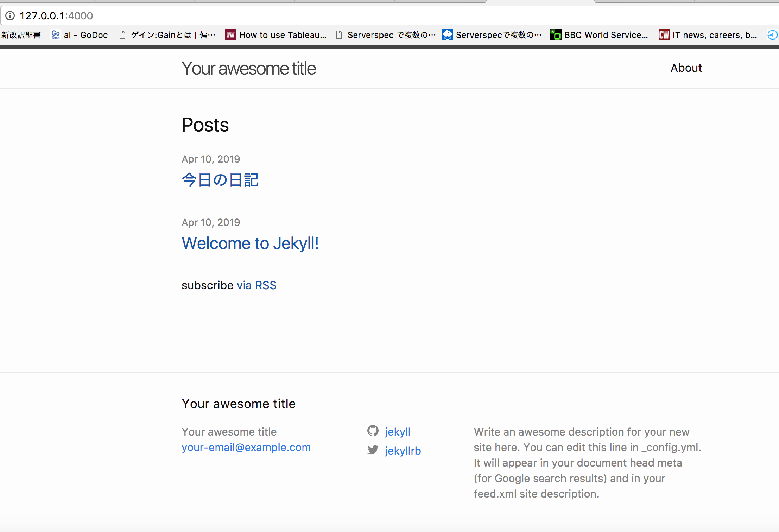Click the Your awesome title site header
Image resolution: width=779 pixels, height=532 pixels.
coord(248,68)
